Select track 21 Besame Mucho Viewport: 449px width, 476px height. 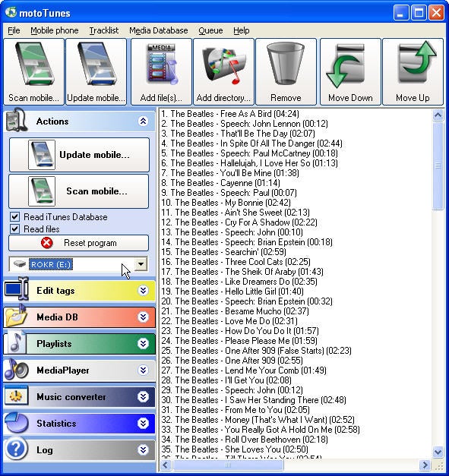(x=235, y=311)
